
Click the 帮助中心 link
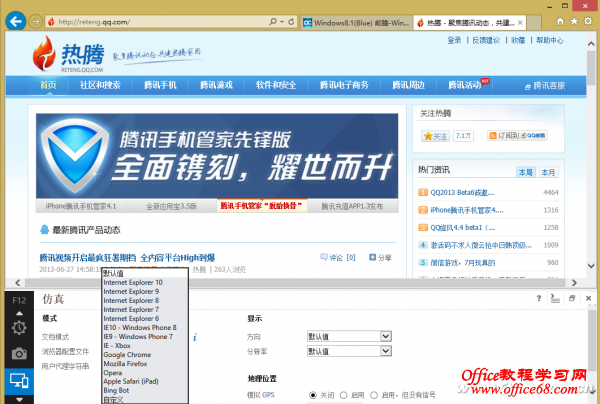(x=549, y=40)
